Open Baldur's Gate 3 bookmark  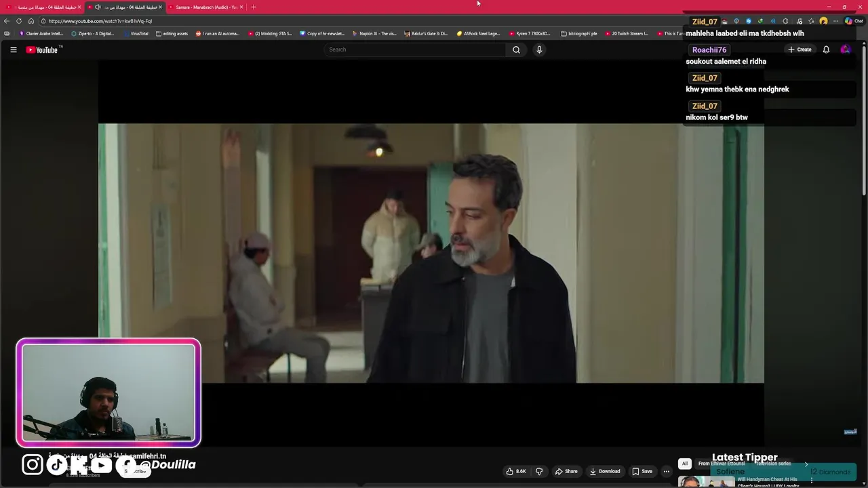[426, 33]
